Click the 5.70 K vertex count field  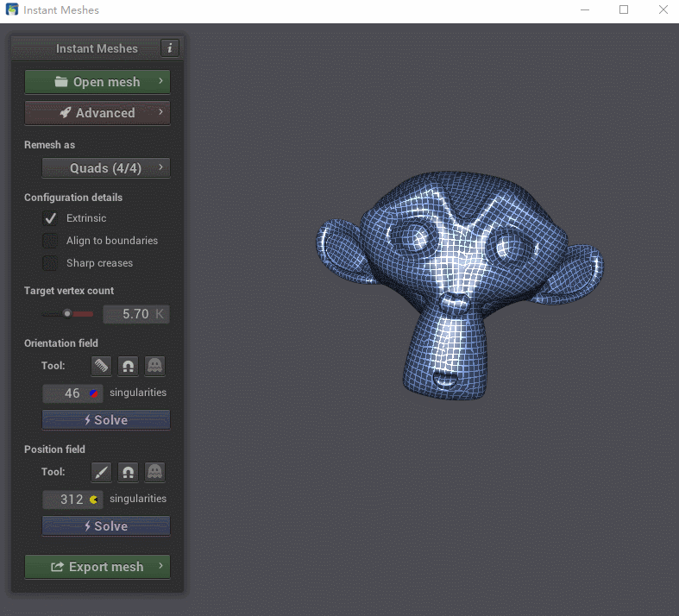136,314
